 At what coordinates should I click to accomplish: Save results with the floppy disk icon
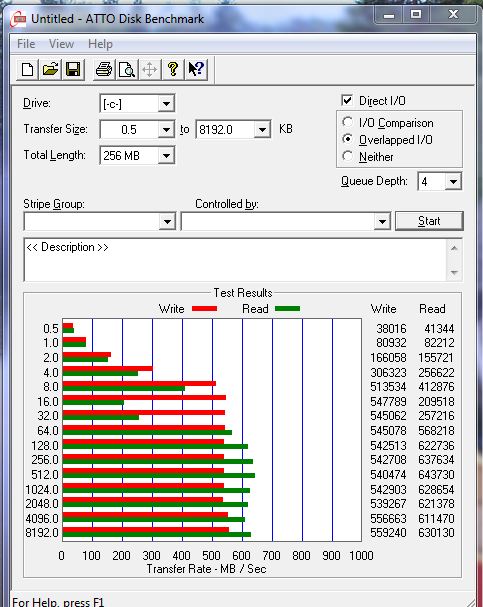coord(73,70)
